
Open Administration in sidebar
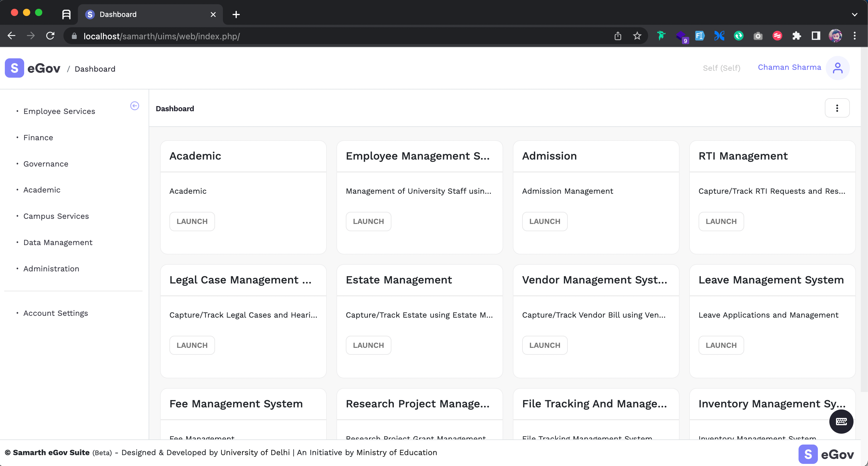[51, 269]
